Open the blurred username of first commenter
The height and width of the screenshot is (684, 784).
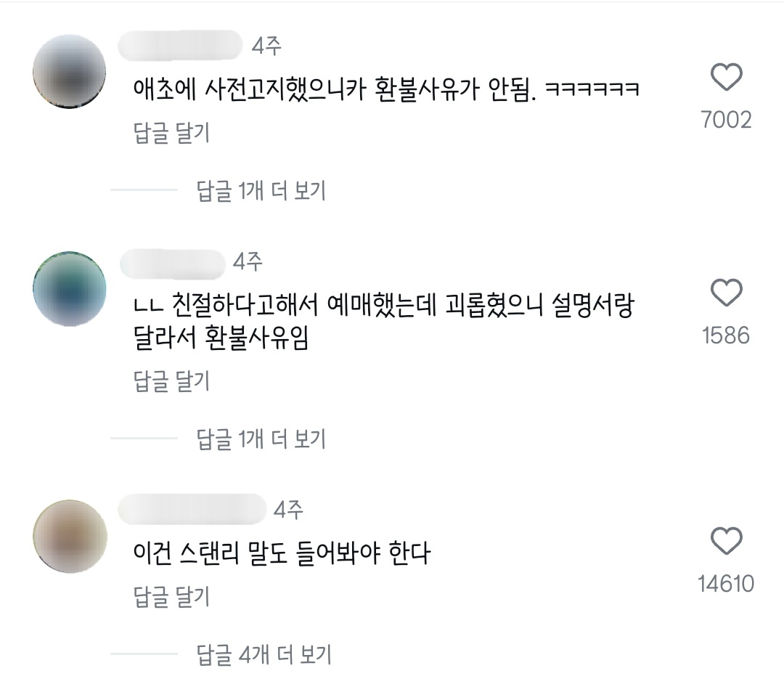(180, 46)
